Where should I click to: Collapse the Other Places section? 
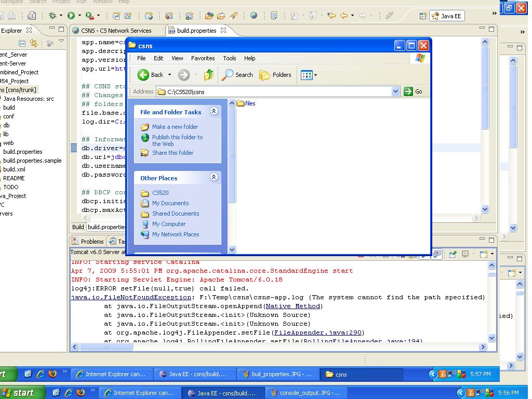tap(214, 177)
